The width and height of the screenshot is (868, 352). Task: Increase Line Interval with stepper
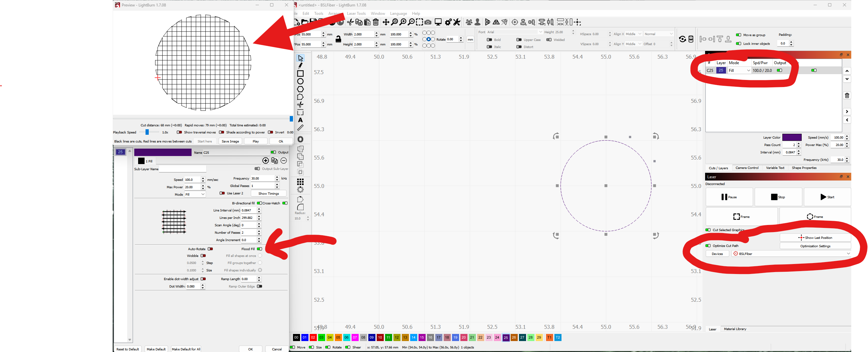(259, 209)
